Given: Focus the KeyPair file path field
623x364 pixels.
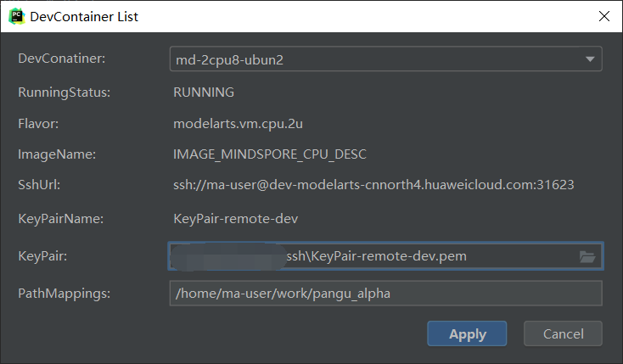Looking at the screenshot, I should click(x=386, y=256).
